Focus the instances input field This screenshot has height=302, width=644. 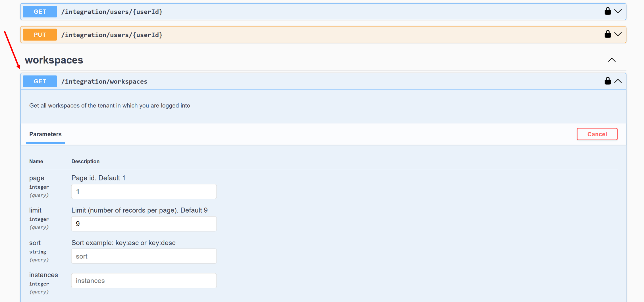coord(144,281)
